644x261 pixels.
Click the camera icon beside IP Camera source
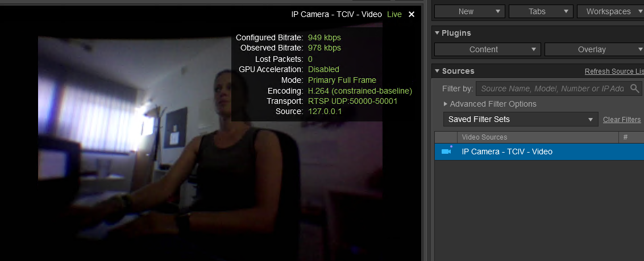[x=446, y=151]
